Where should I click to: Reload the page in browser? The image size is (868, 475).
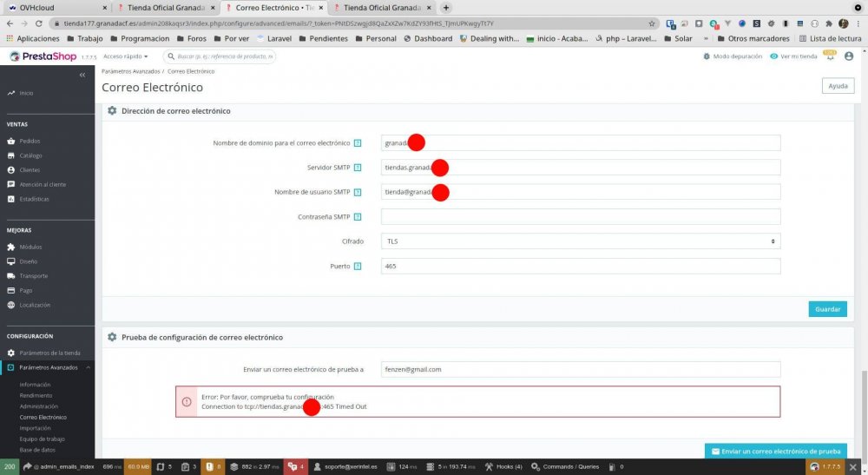pyautogui.click(x=39, y=23)
